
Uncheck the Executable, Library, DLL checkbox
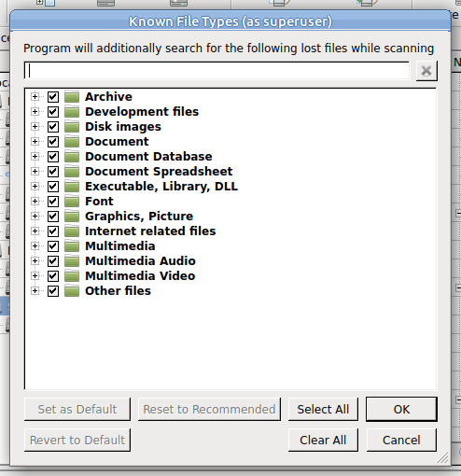pos(53,187)
